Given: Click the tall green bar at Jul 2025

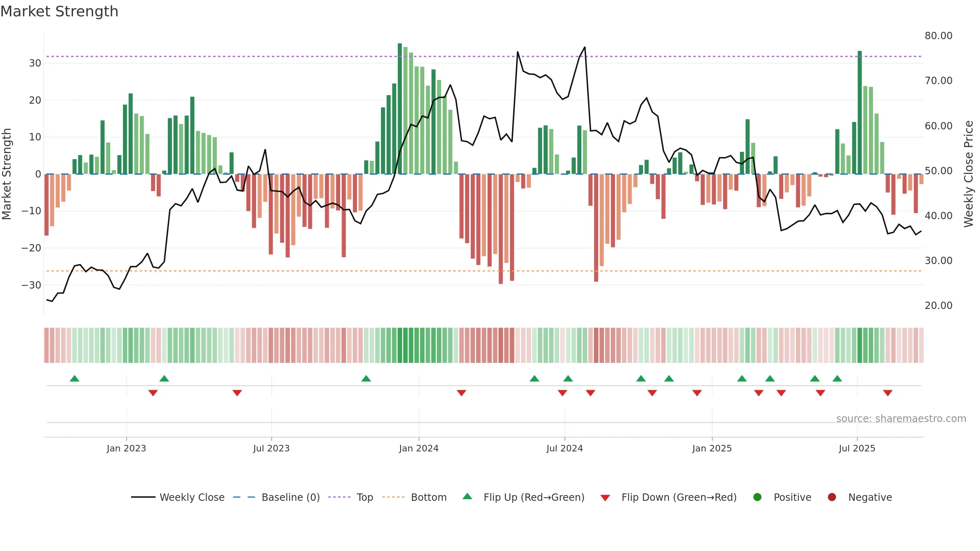Looking at the screenshot, I should click(860, 112).
